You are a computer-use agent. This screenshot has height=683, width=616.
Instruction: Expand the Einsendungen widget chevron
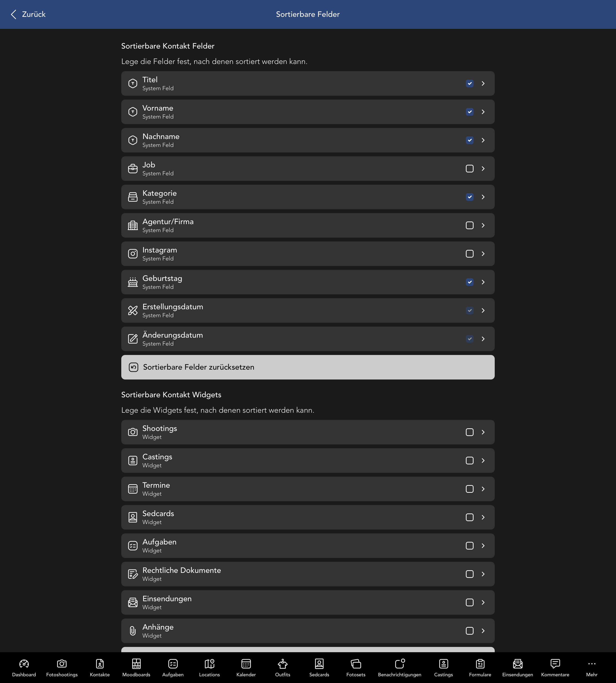click(x=483, y=602)
